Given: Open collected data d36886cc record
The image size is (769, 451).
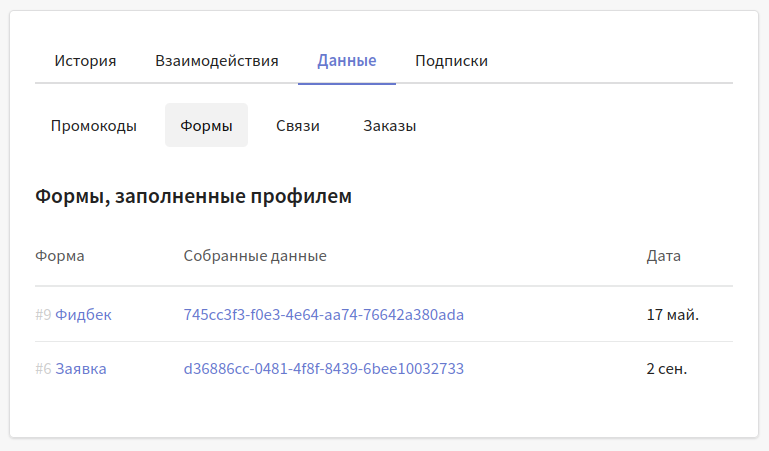Looking at the screenshot, I should [324, 369].
